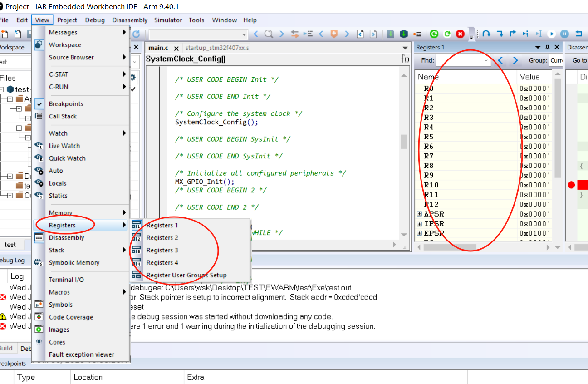Image resolution: width=588 pixels, height=384 pixels.
Task: Open the Stack submenu
Action: coord(81,250)
